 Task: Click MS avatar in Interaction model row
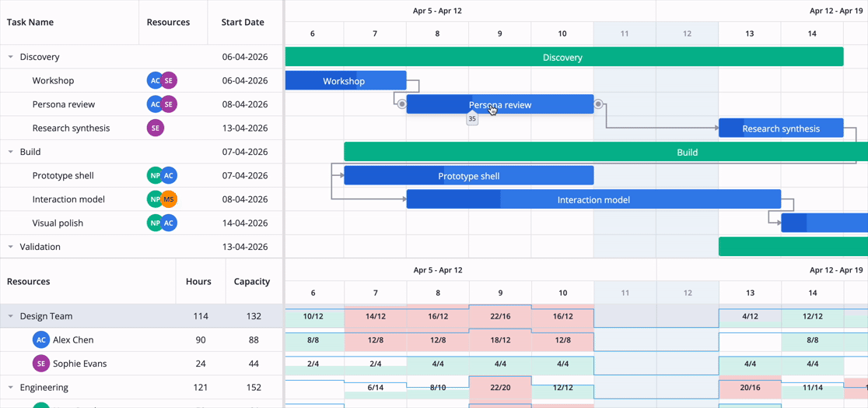pyautogui.click(x=169, y=199)
